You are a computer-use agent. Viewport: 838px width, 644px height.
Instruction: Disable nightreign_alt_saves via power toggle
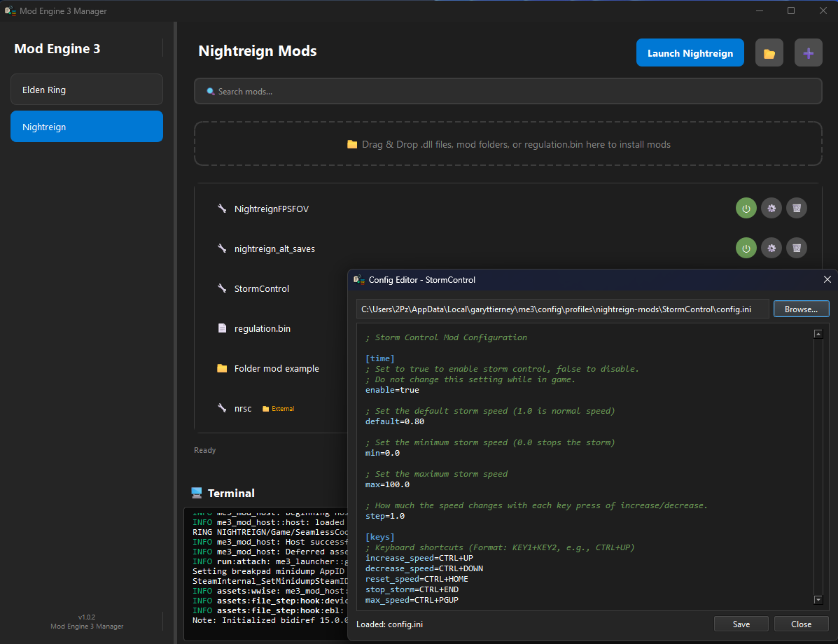coord(746,248)
